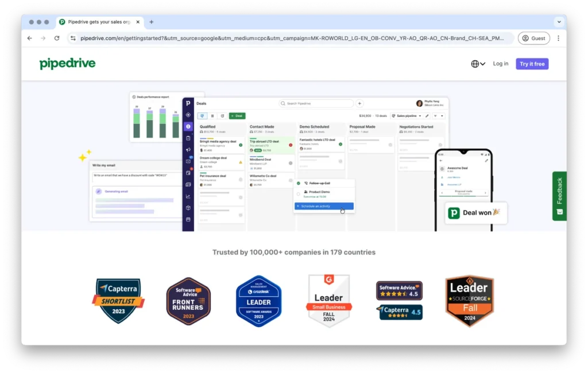Click the Marketplace icon at the sidebar bottom

coord(188,219)
